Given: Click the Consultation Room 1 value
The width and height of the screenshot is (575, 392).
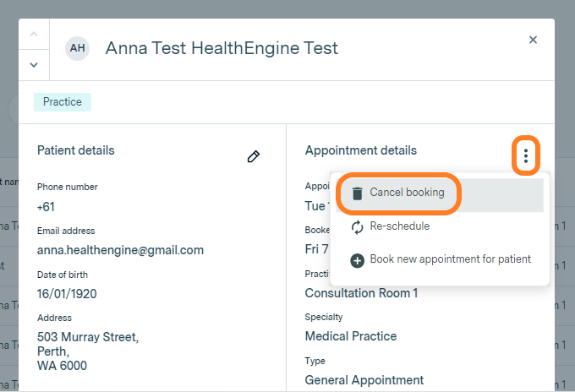Looking at the screenshot, I should (x=362, y=293).
